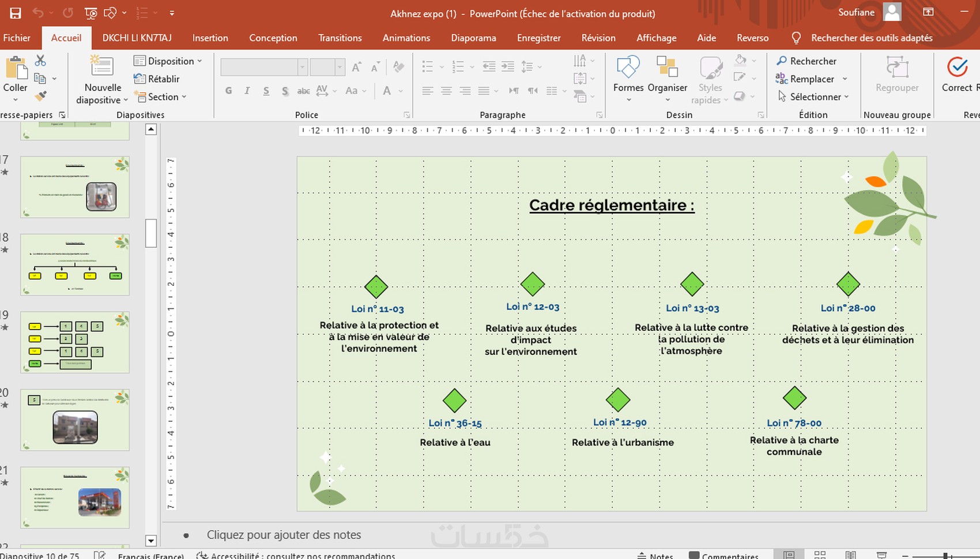Toggle underline formatting (S)
980x559 pixels.
pyautogui.click(x=266, y=90)
